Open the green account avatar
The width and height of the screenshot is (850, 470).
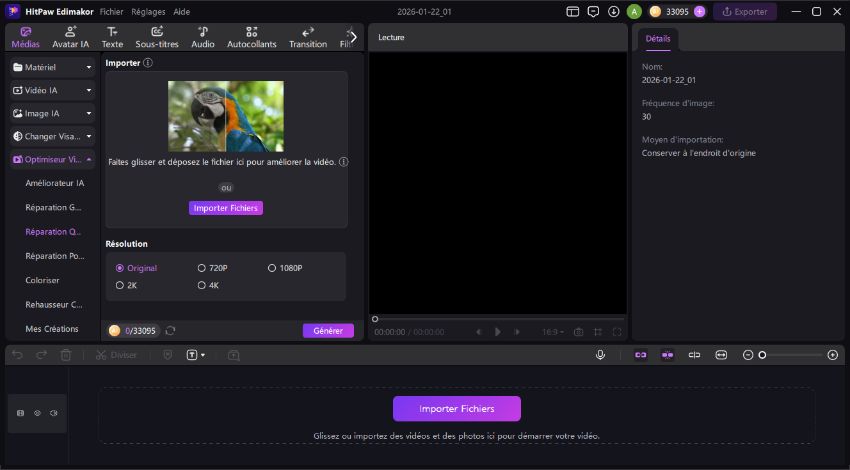pos(634,11)
